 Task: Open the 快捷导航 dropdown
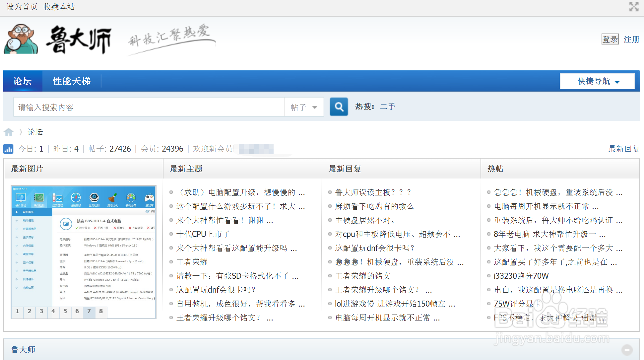(597, 81)
